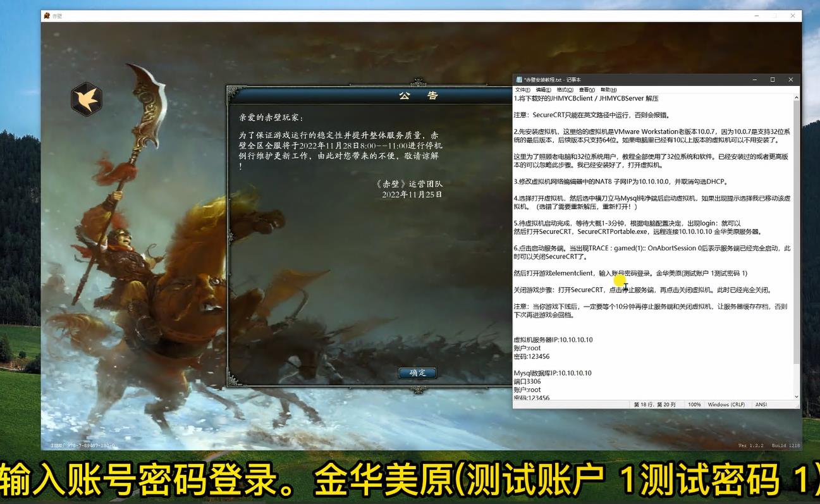Close the 赤壁 game window

pyautogui.click(x=793, y=16)
